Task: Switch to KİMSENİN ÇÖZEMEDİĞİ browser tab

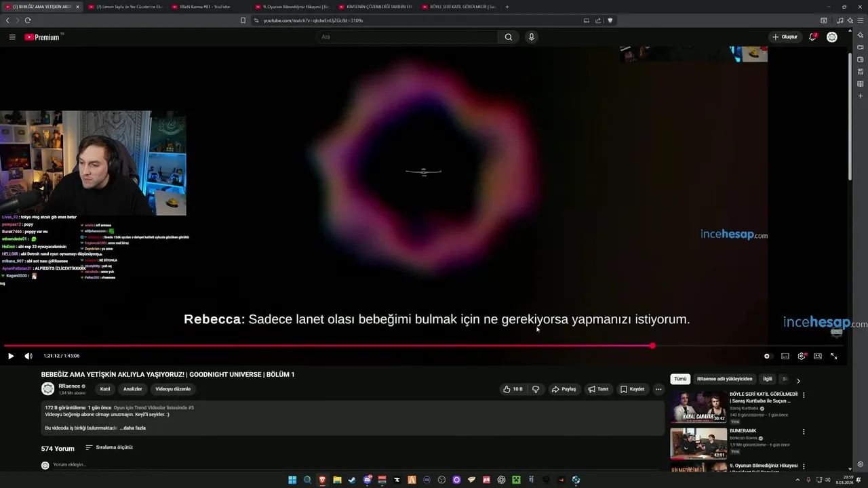Action: pyautogui.click(x=376, y=7)
